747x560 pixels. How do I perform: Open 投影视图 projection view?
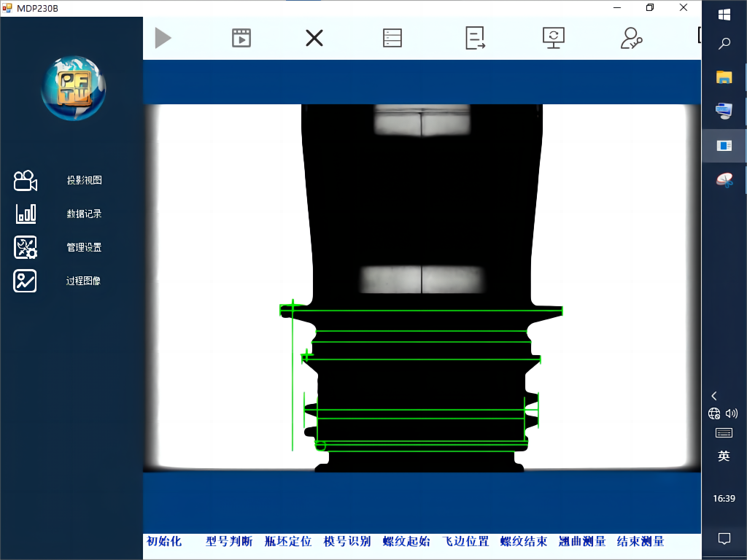click(x=84, y=180)
